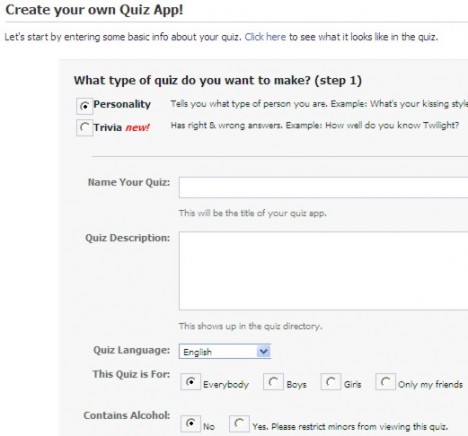The height and width of the screenshot is (436, 468).
Task: Select the Trivia quiz type radio button
Action: 85,128
